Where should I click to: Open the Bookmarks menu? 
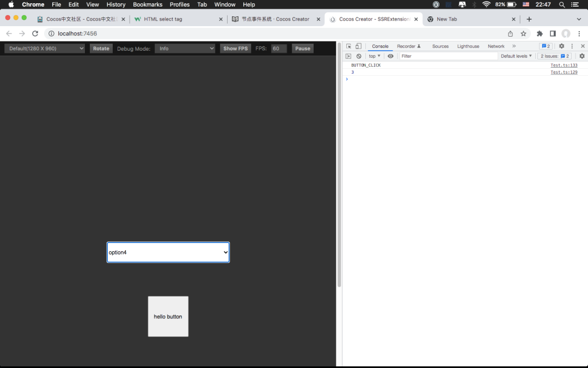[148, 4]
